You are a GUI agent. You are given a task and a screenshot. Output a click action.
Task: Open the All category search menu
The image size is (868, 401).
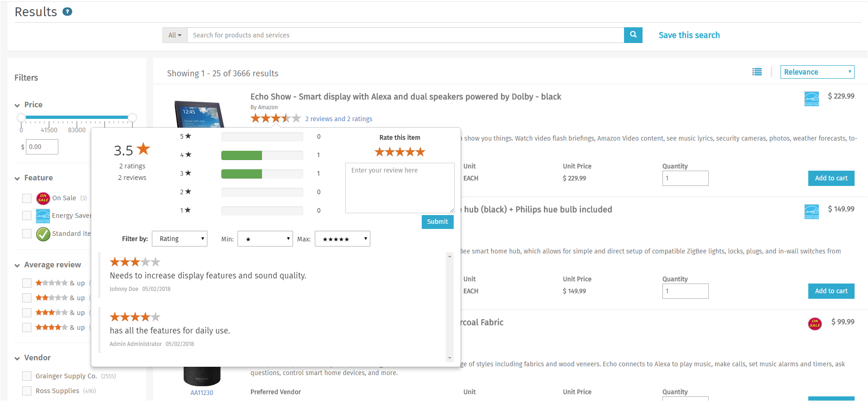coord(175,35)
